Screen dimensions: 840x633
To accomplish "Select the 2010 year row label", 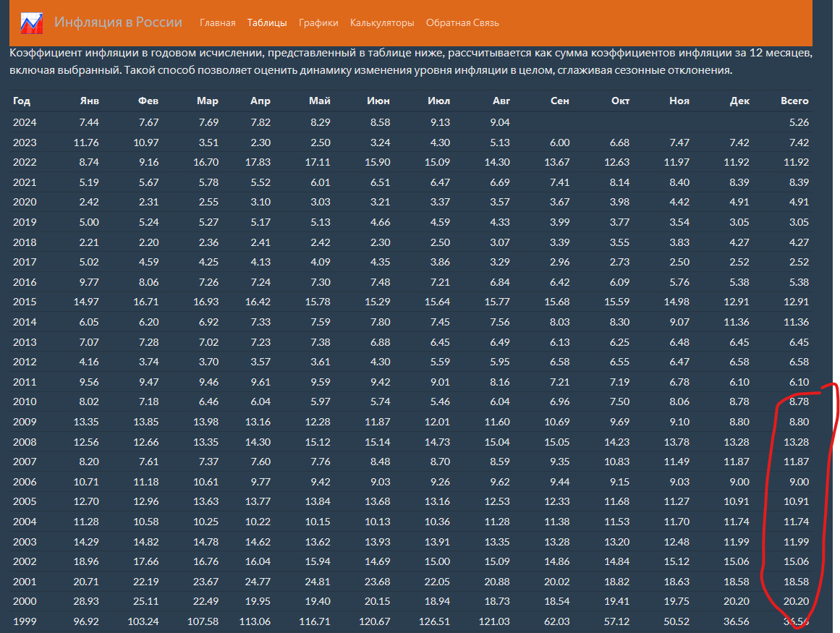I will [25, 402].
